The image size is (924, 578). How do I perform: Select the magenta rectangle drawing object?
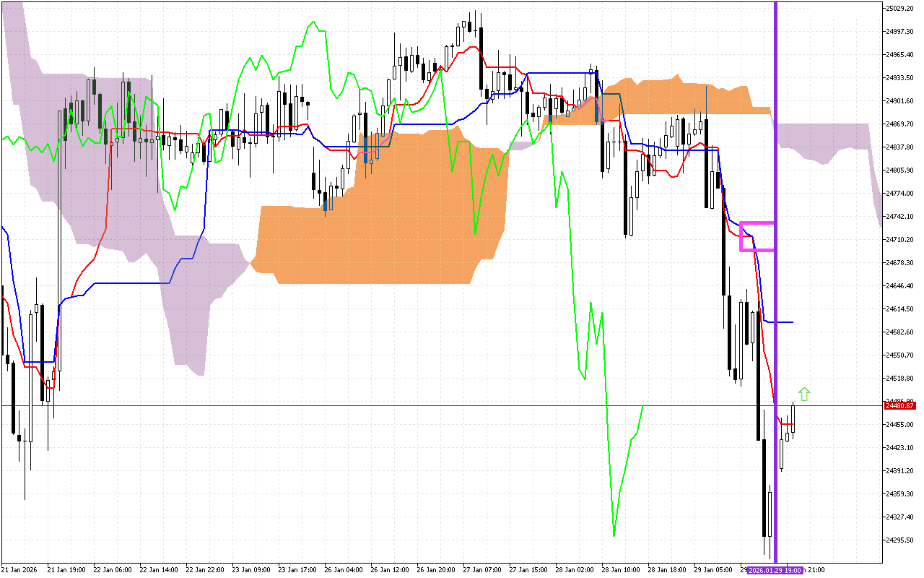point(757,223)
